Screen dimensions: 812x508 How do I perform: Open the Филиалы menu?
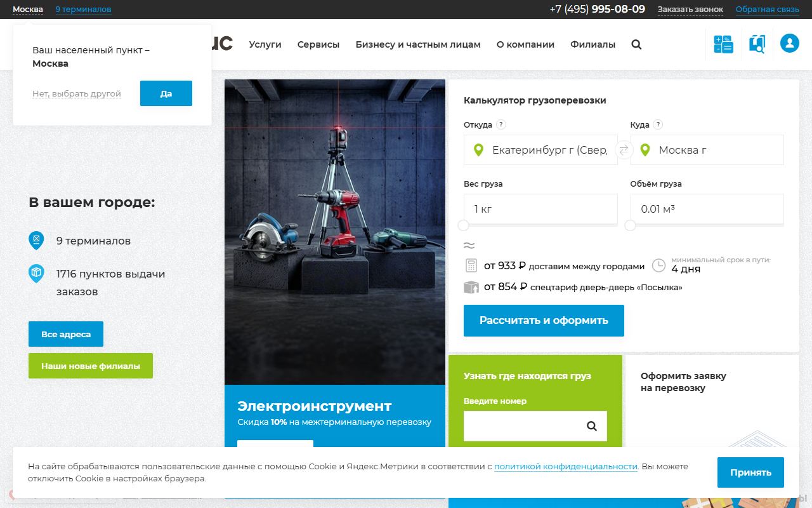[x=593, y=44]
